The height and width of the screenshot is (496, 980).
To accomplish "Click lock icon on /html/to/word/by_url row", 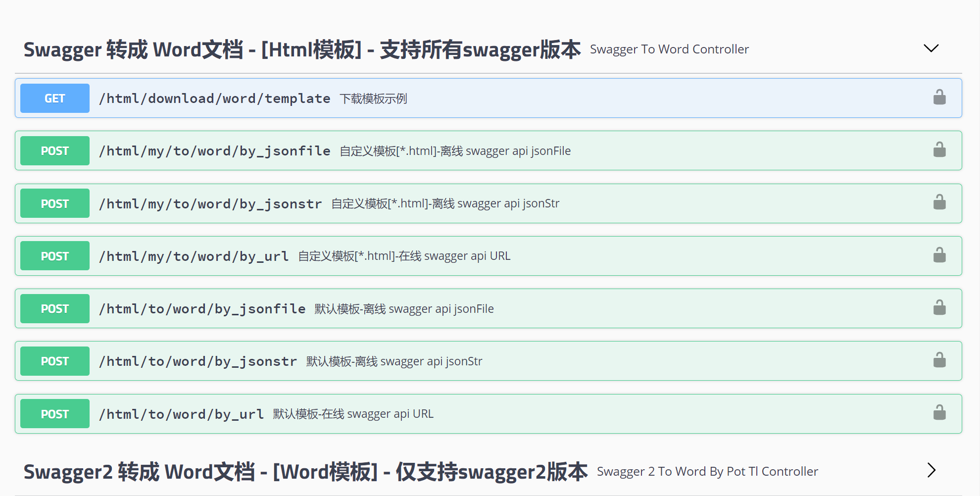I will (x=939, y=412).
